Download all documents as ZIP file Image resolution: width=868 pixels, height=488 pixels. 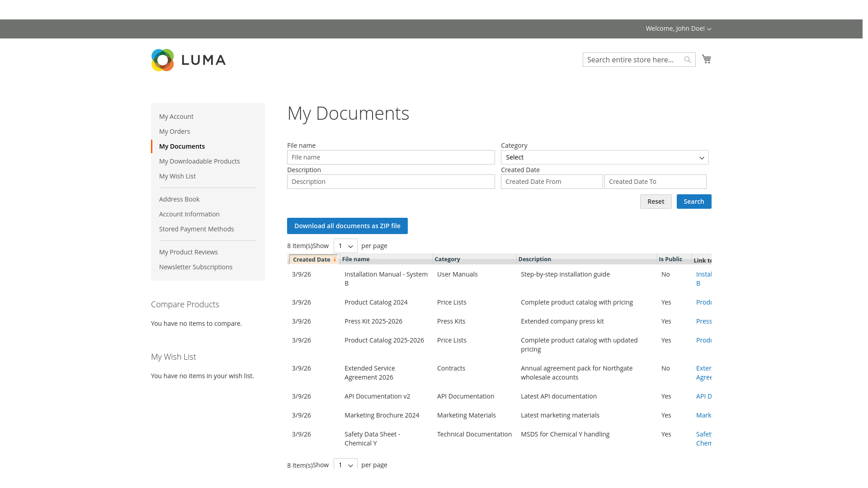(x=347, y=226)
